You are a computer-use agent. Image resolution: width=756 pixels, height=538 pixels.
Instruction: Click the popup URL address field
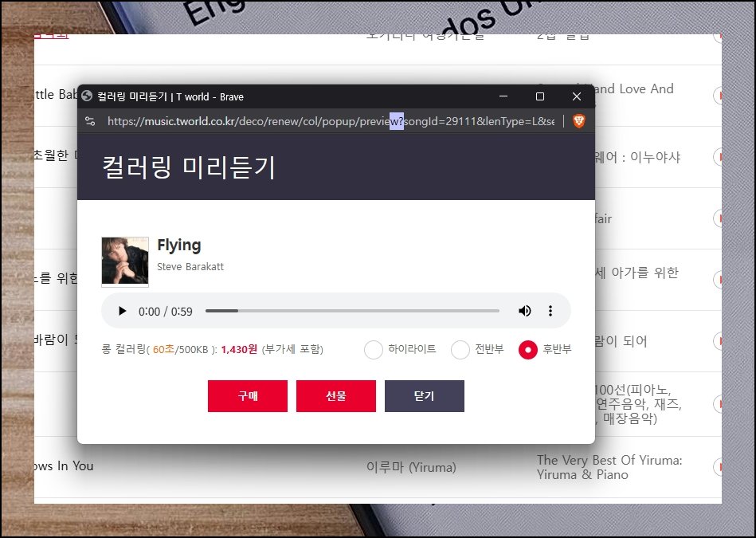tap(331, 121)
